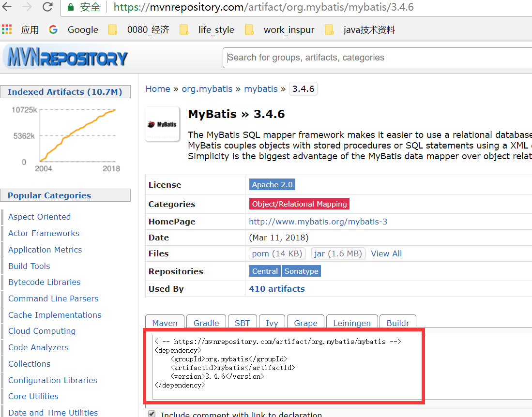
Task: Open Code Analyzers category
Action: [38, 347]
